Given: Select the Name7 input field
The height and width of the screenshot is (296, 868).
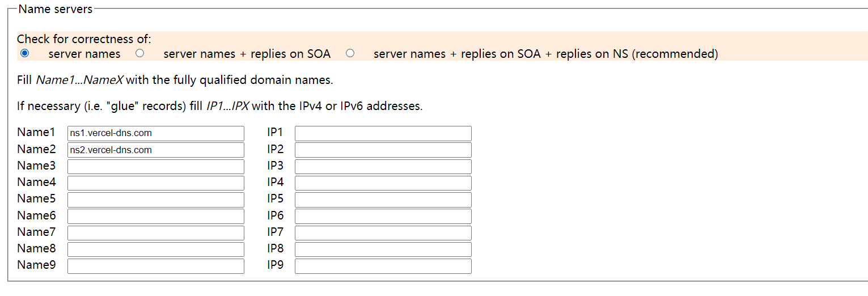Looking at the screenshot, I should (155, 232).
